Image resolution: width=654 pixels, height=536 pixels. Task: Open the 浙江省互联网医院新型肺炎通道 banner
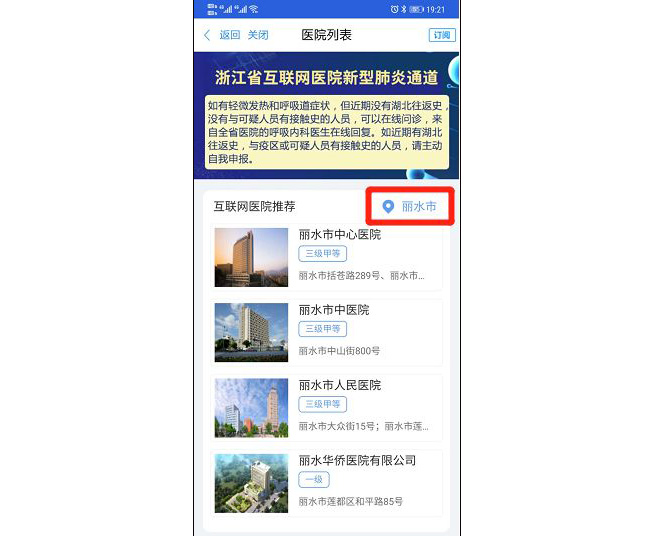tap(326, 115)
